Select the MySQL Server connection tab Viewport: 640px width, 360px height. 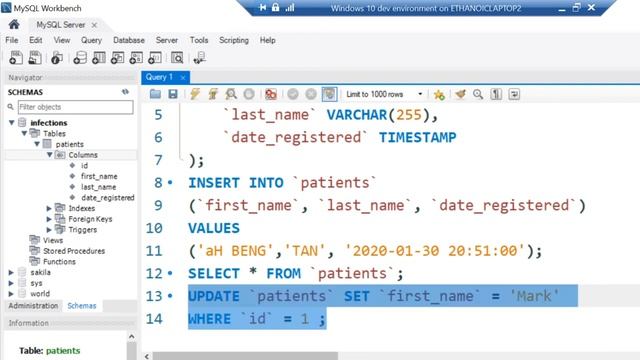pyautogui.click(x=61, y=24)
